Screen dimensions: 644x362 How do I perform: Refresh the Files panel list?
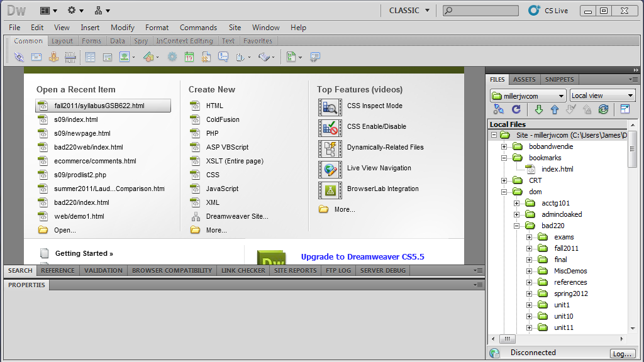(x=516, y=109)
